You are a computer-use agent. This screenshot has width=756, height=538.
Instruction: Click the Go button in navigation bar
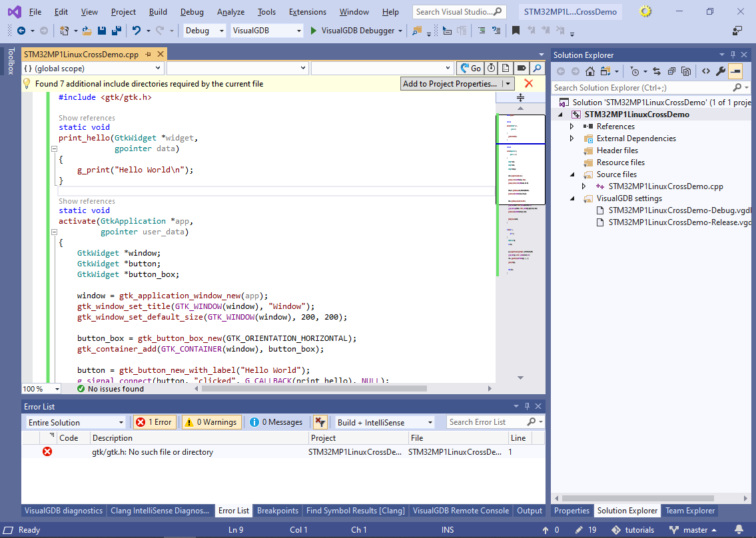pyautogui.click(x=470, y=69)
